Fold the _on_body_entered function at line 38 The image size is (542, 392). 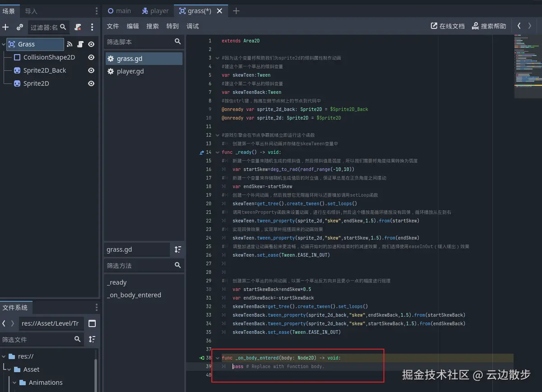click(x=217, y=358)
